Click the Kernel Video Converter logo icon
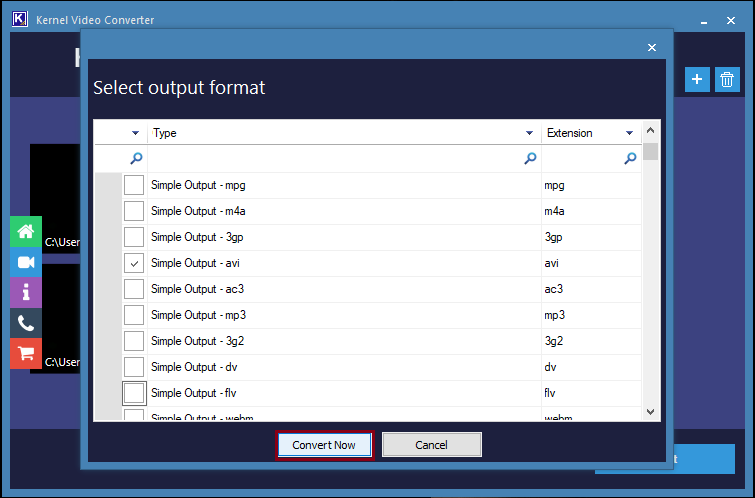The width and height of the screenshot is (755, 498). 20,20
